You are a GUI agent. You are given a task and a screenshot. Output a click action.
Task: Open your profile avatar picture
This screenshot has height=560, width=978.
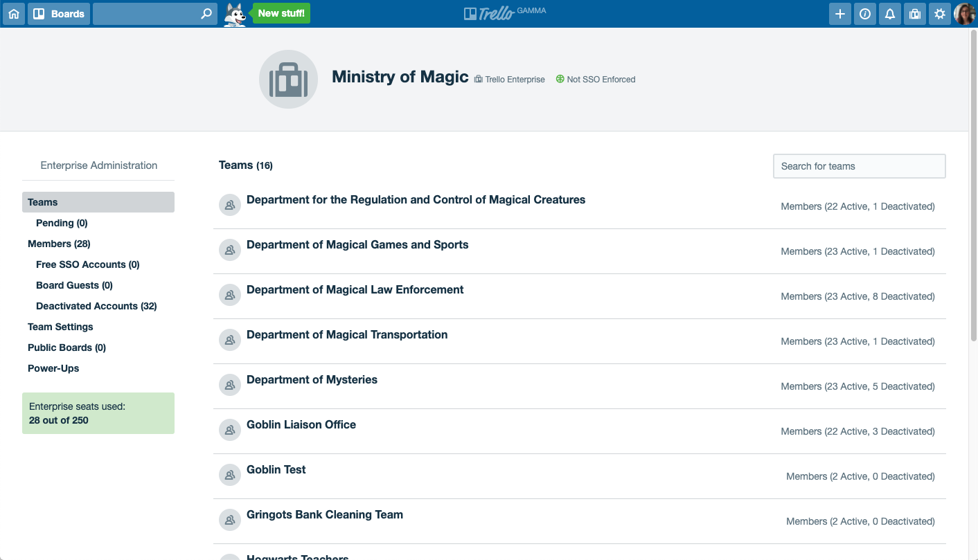tap(965, 13)
